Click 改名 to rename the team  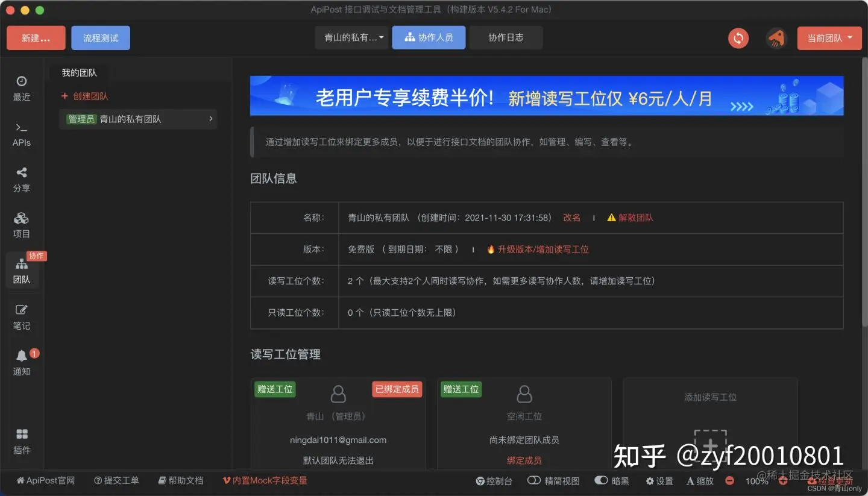[571, 218]
